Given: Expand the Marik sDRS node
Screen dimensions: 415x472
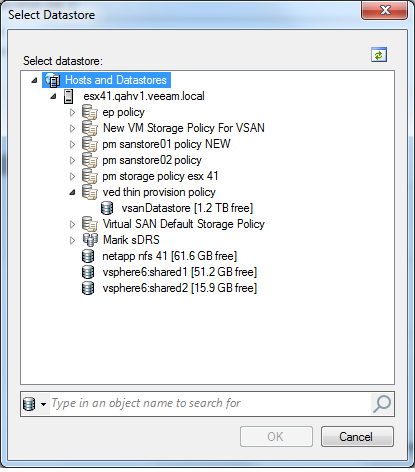Looking at the screenshot, I should tap(72, 240).
